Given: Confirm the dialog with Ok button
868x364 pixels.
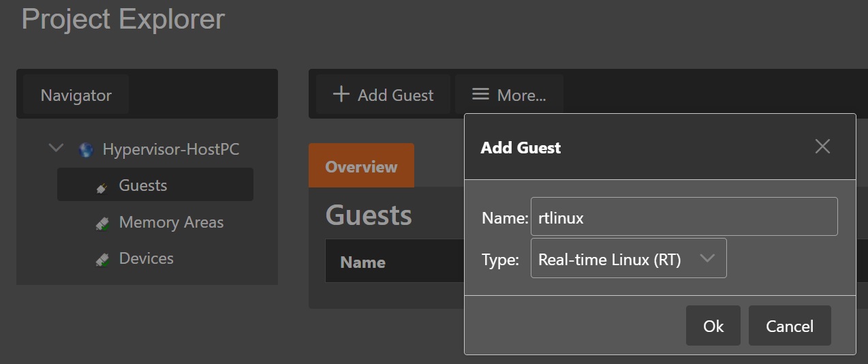Looking at the screenshot, I should (x=713, y=326).
